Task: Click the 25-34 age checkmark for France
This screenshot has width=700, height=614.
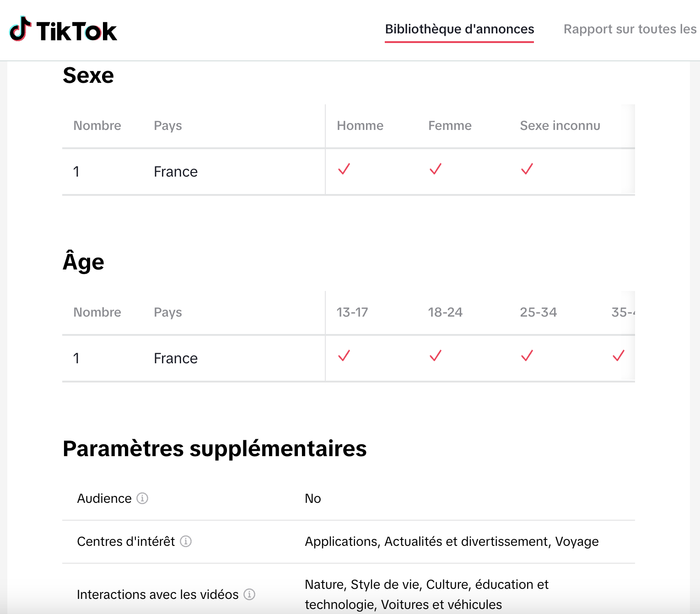Action: pos(527,356)
